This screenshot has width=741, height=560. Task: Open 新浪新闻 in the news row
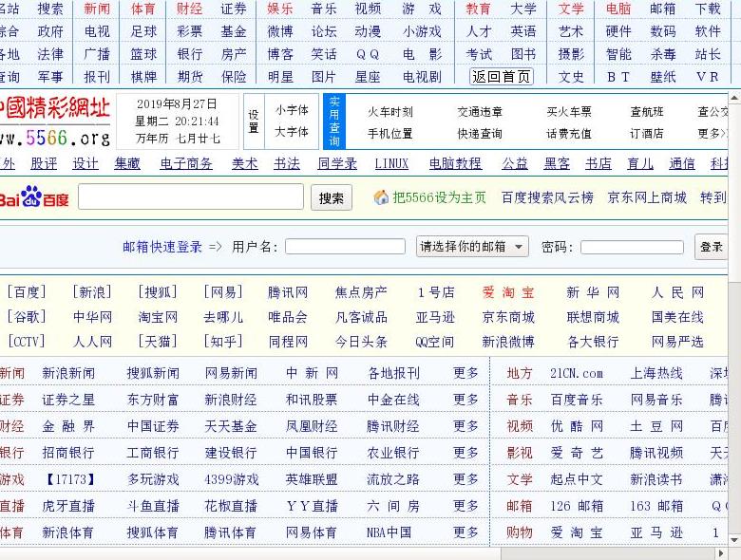[68, 373]
